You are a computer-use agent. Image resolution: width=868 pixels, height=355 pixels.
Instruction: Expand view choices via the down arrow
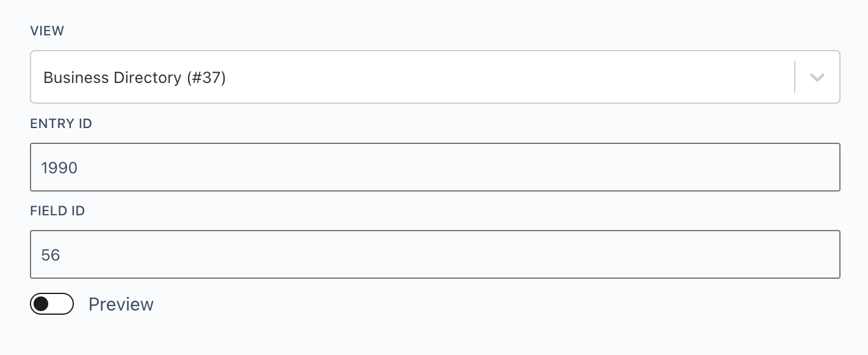coord(817,77)
